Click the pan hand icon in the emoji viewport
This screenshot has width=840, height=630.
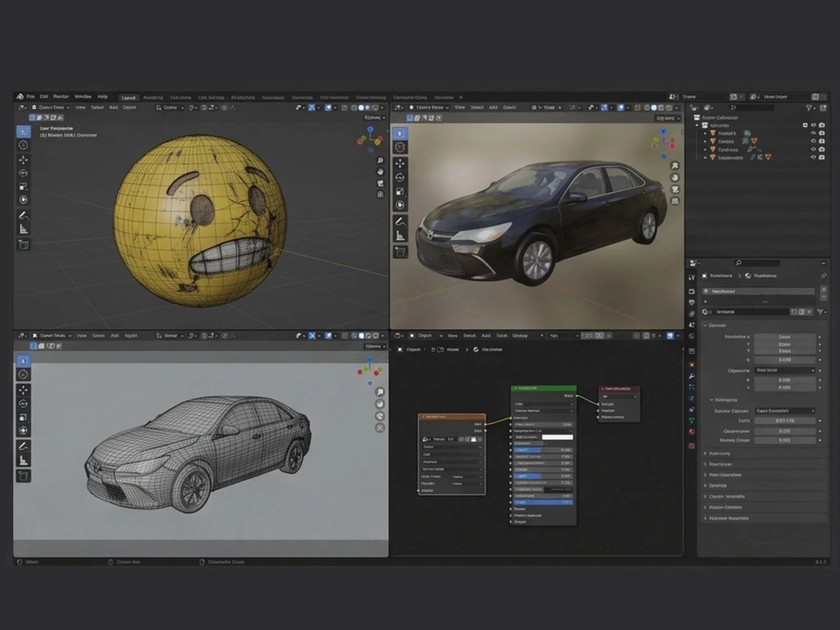(x=380, y=172)
